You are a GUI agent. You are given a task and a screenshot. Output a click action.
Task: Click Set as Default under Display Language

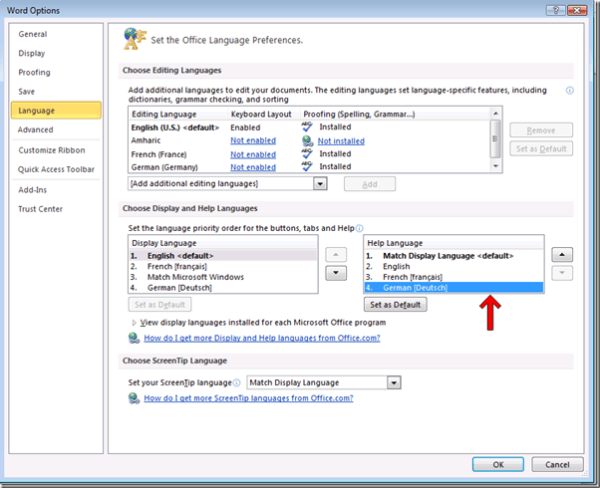pos(160,305)
